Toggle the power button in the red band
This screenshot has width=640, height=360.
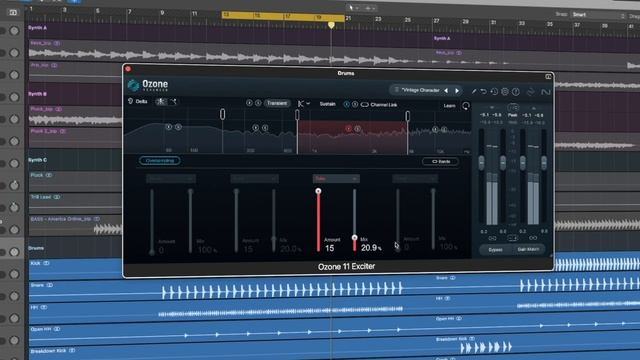coord(348,129)
